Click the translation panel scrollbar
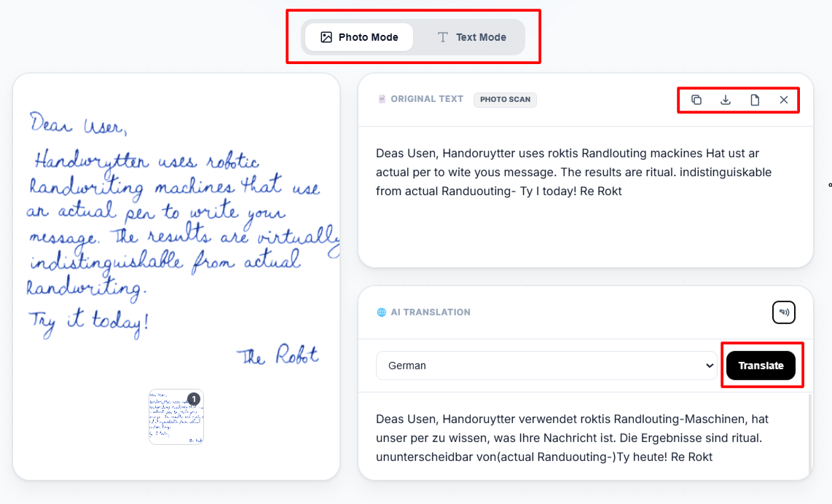 tap(809, 435)
